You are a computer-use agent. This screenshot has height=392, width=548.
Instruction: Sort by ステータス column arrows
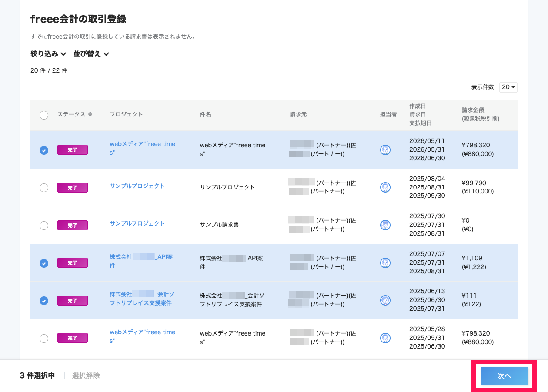click(x=90, y=114)
